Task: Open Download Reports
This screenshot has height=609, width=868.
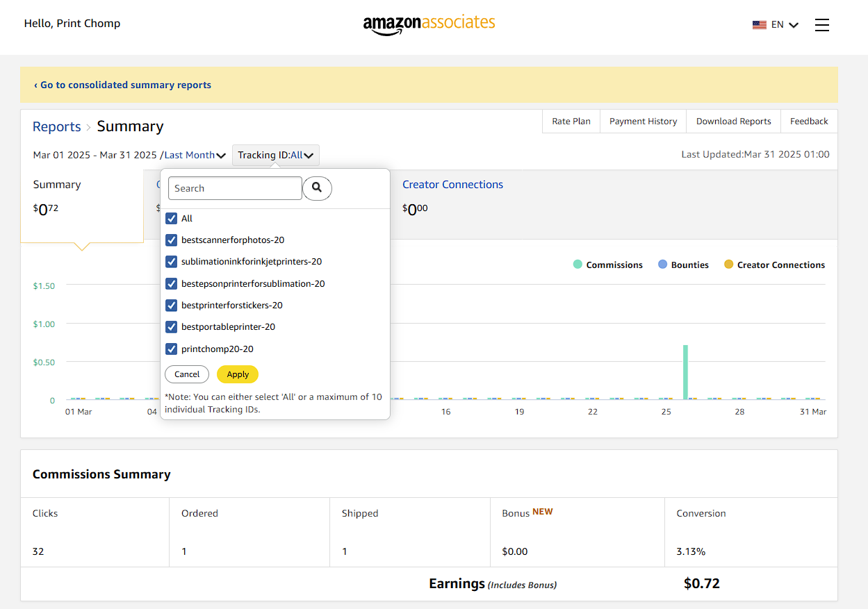Action: [x=734, y=121]
